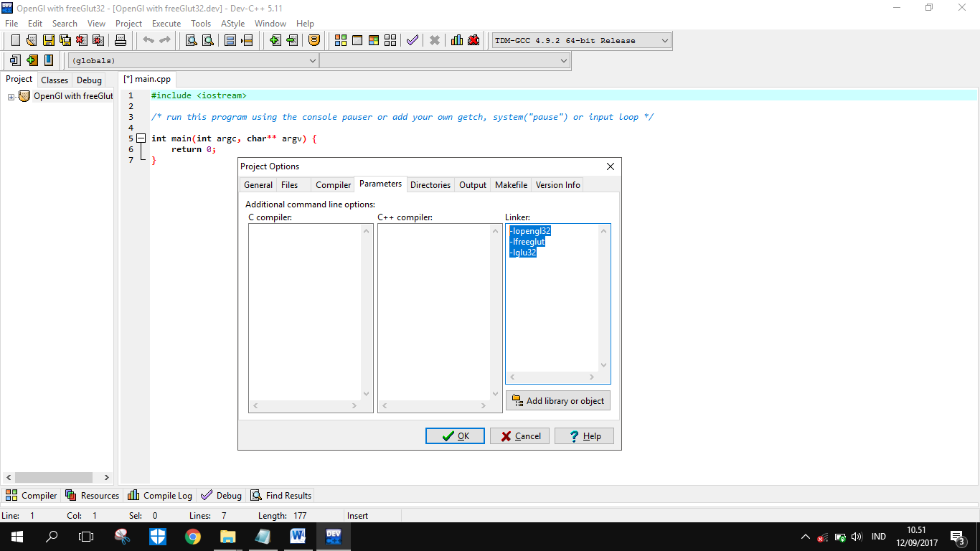Click the Syntax Check checkmark icon
This screenshot has height=551, width=980.
413,40
